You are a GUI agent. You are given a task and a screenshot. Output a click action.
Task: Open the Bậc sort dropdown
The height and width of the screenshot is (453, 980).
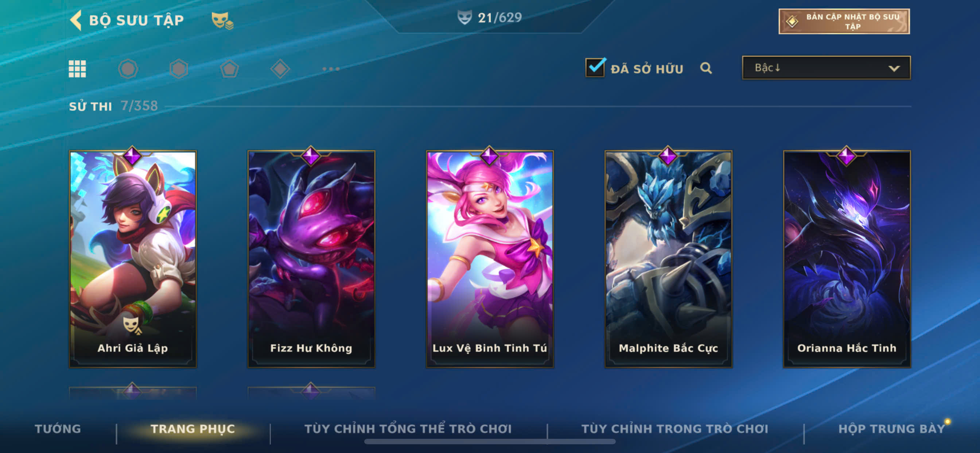click(826, 68)
